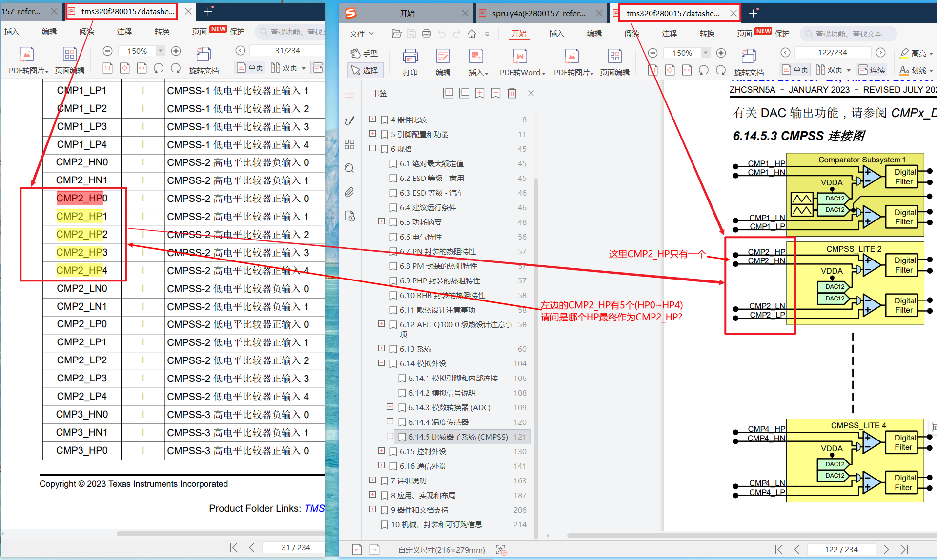
Task: Switch right window to 双页 two-page view
Action: point(833,70)
